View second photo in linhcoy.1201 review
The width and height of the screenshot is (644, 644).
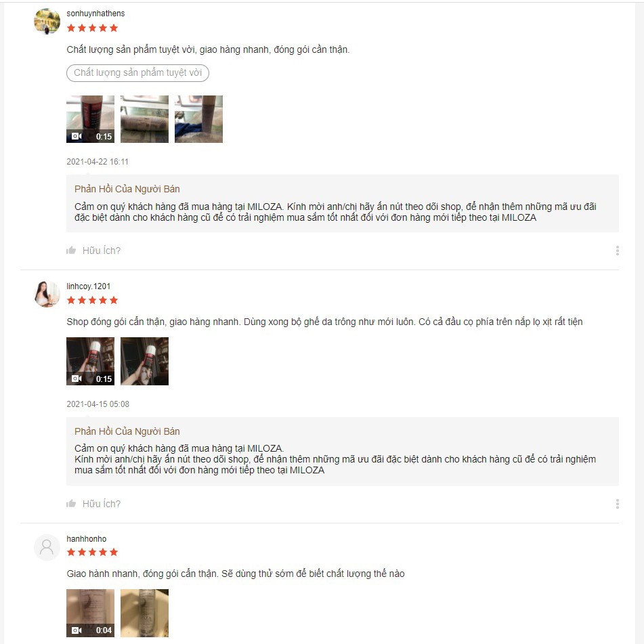(x=144, y=361)
